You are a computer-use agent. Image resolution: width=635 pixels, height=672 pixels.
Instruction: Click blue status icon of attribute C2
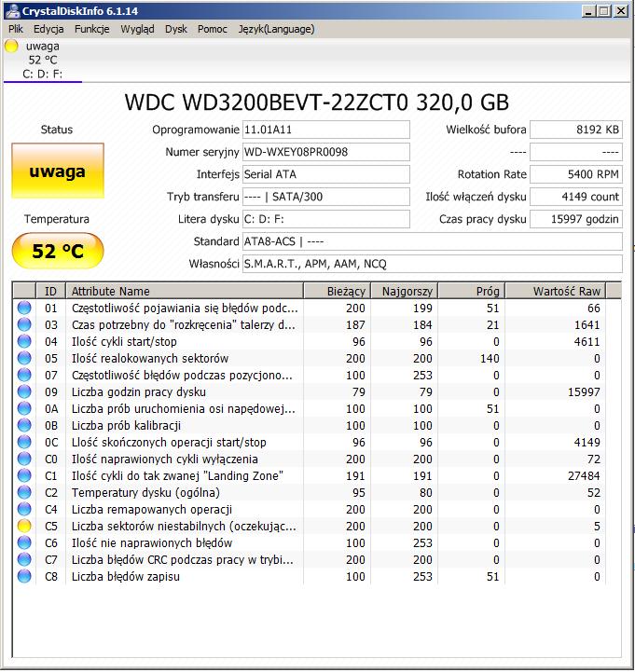coord(24,492)
